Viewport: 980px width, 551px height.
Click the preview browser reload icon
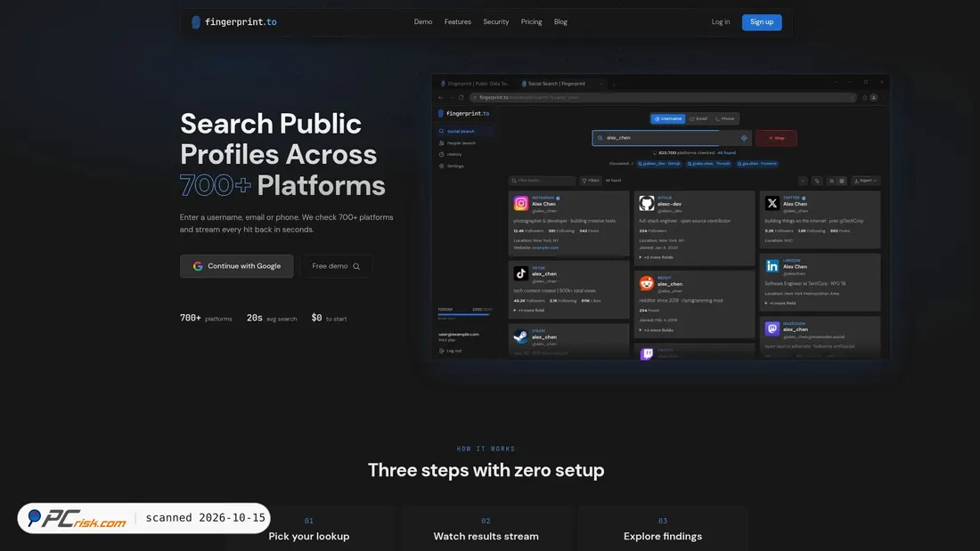click(461, 97)
